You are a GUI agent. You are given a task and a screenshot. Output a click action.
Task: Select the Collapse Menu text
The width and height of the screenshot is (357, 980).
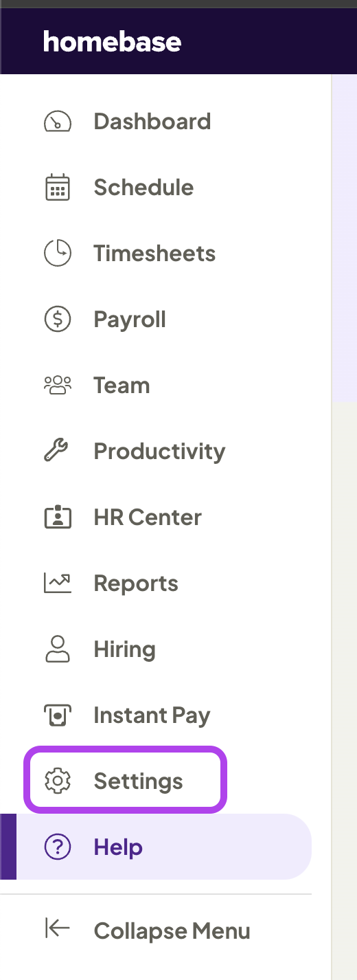click(x=172, y=931)
